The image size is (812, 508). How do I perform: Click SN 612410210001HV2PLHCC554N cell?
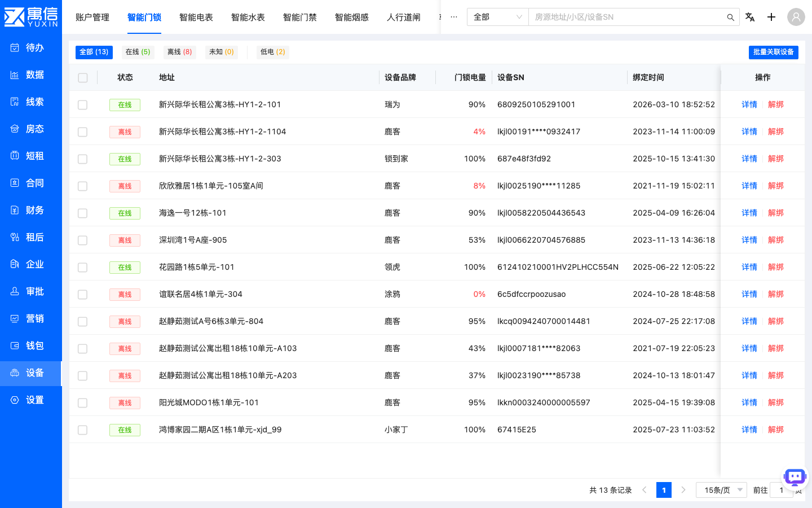click(x=558, y=267)
